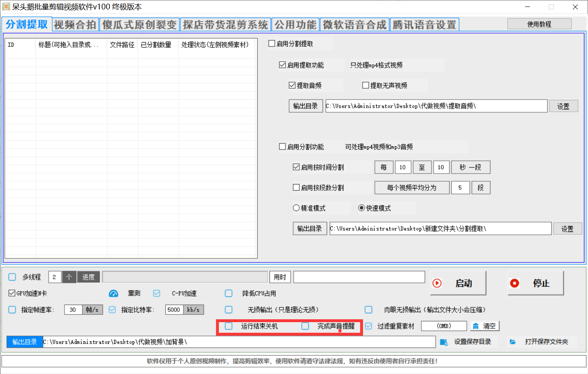Click the seconds field after 至

(441, 167)
